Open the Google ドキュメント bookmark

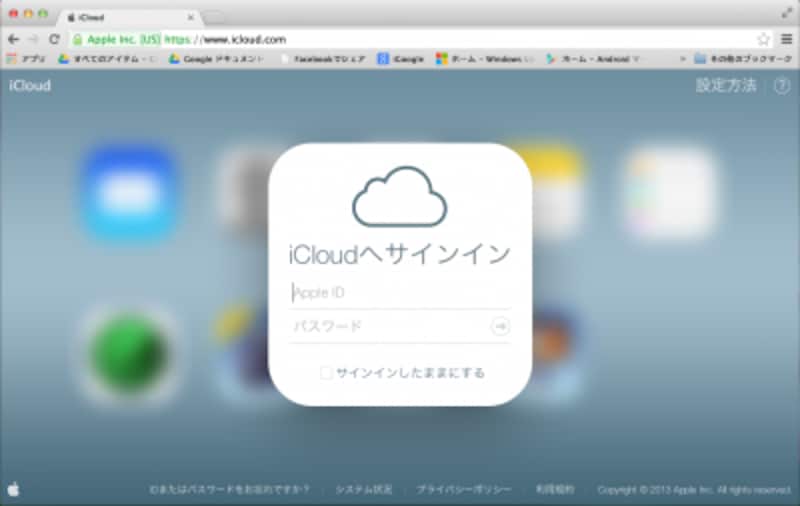[216, 59]
